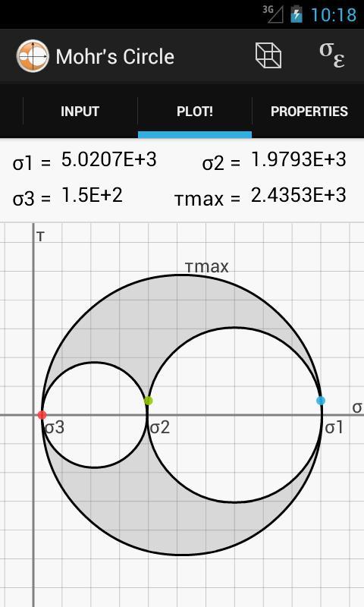Tap the Mohr's Circle title text

point(115,57)
